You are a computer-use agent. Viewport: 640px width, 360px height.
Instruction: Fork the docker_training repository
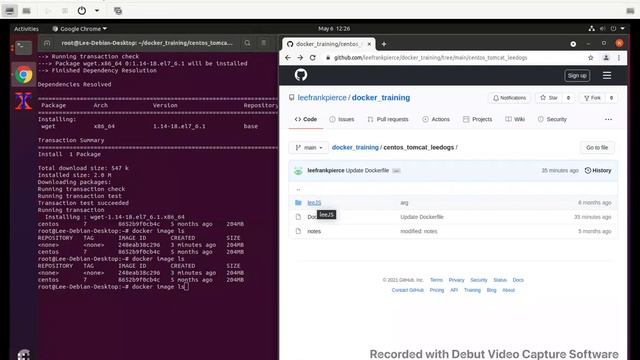592,98
